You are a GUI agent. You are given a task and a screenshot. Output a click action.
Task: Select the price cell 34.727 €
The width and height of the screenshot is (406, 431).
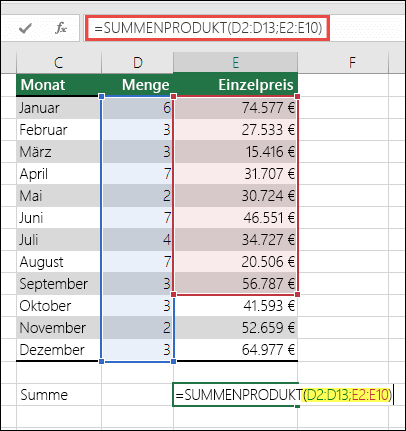coord(235,240)
